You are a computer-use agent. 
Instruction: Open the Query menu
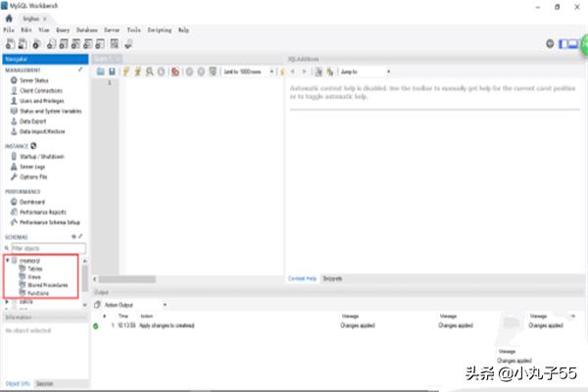point(63,30)
